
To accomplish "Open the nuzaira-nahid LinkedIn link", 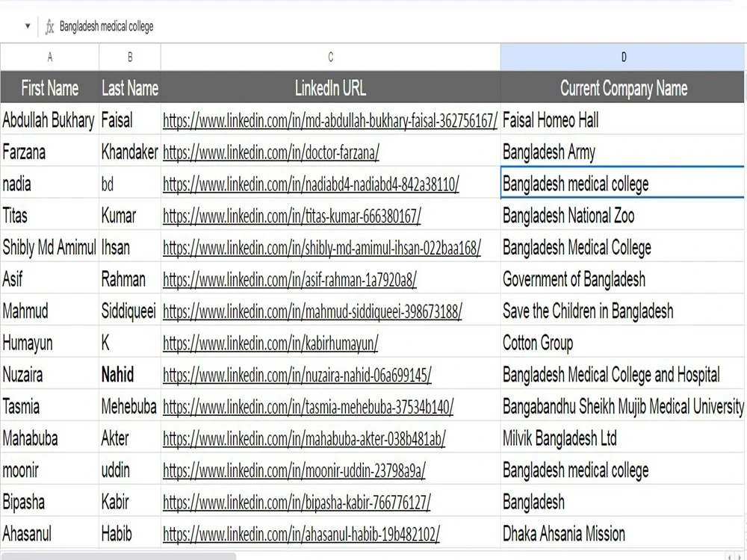I will (x=297, y=376).
